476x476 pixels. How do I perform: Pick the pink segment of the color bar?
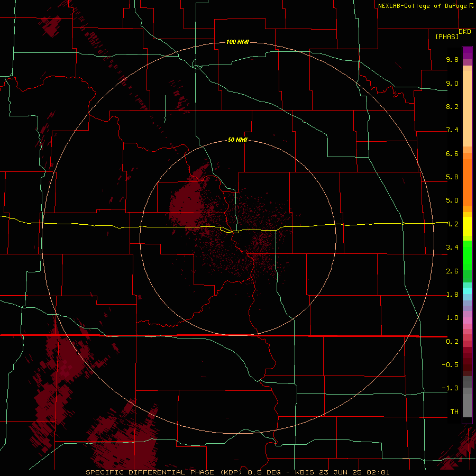click(x=467, y=321)
